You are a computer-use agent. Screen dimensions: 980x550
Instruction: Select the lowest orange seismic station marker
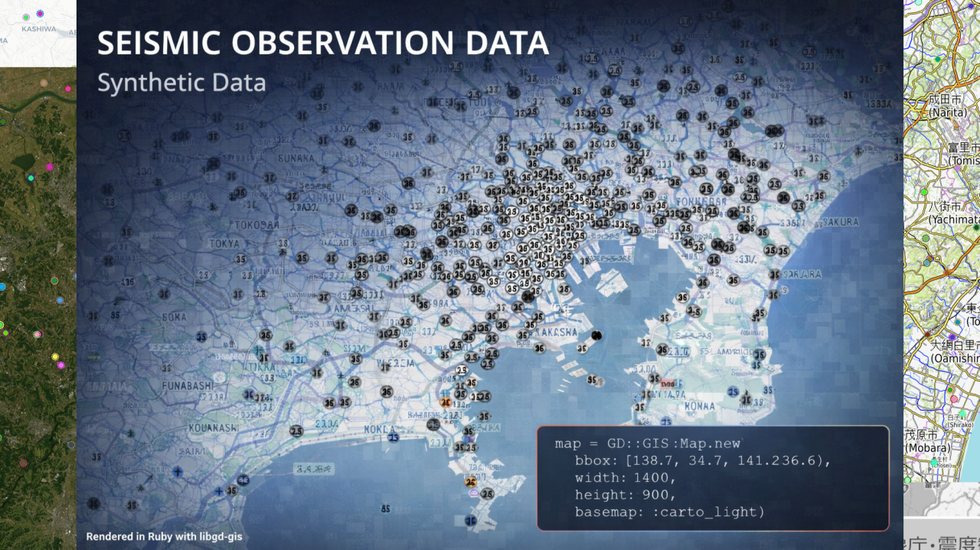[471, 481]
